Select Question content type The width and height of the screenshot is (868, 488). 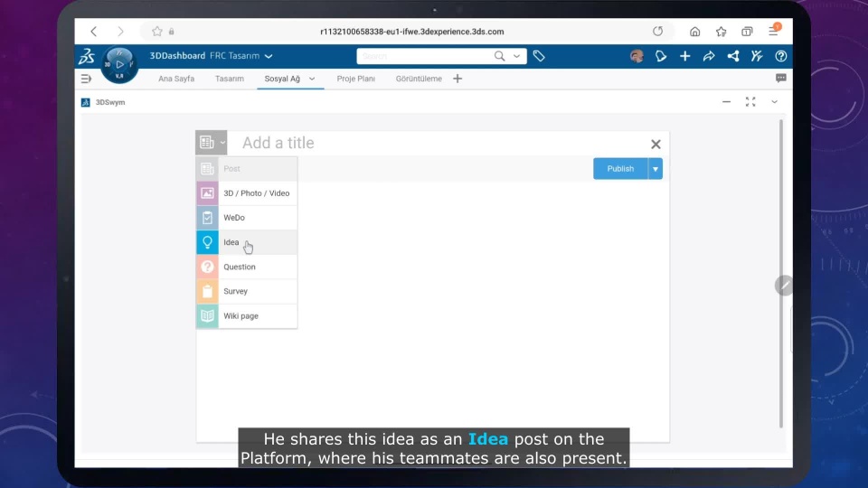click(246, 267)
